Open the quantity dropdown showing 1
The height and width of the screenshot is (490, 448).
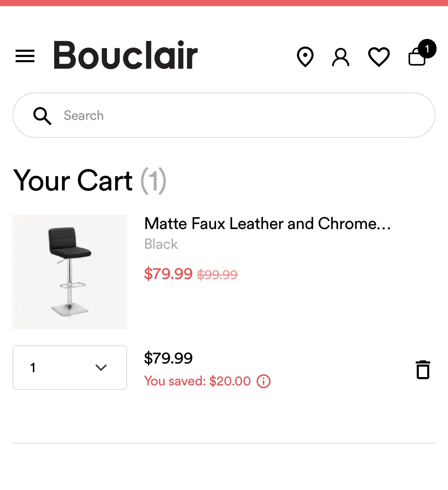point(70,367)
